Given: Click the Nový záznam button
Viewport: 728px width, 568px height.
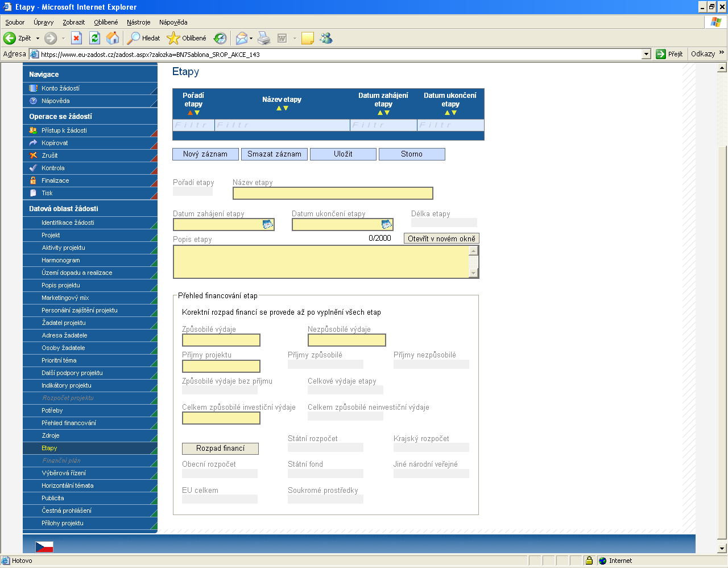Looking at the screenshot, I should click(x=205, y=154).
